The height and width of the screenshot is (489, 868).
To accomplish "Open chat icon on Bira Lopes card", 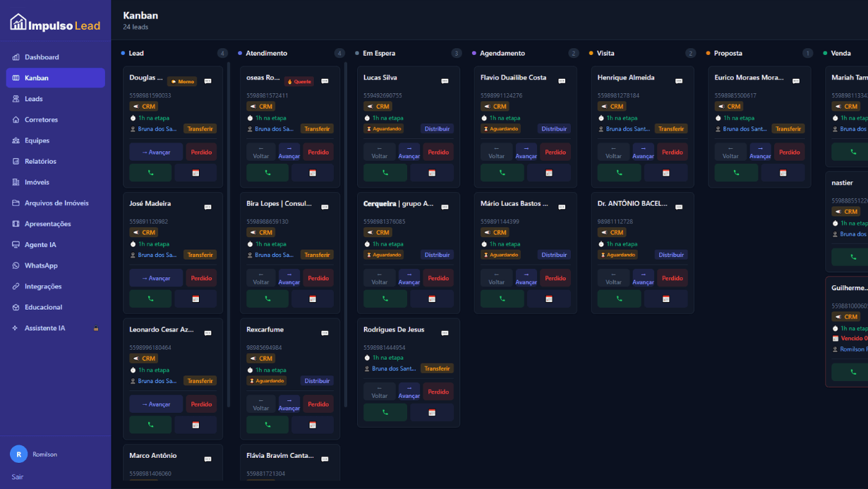I will coord(325,207).
